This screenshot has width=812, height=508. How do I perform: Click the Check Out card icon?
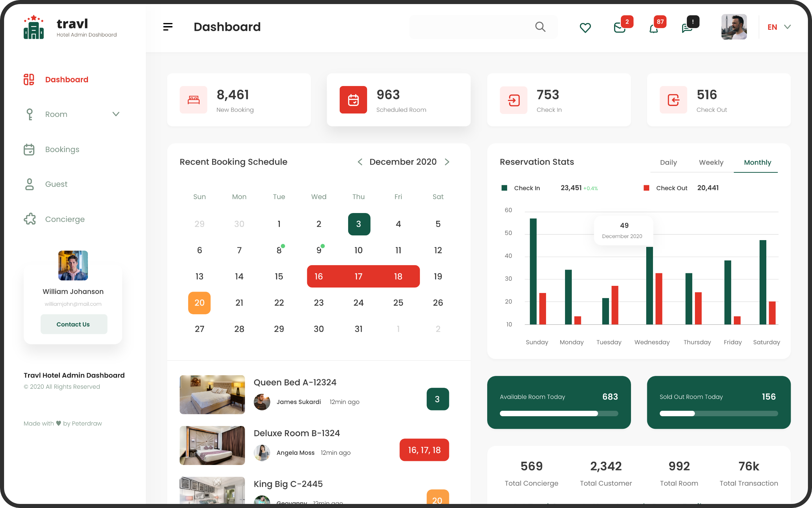pyautogui.click(x=673, y=100)
